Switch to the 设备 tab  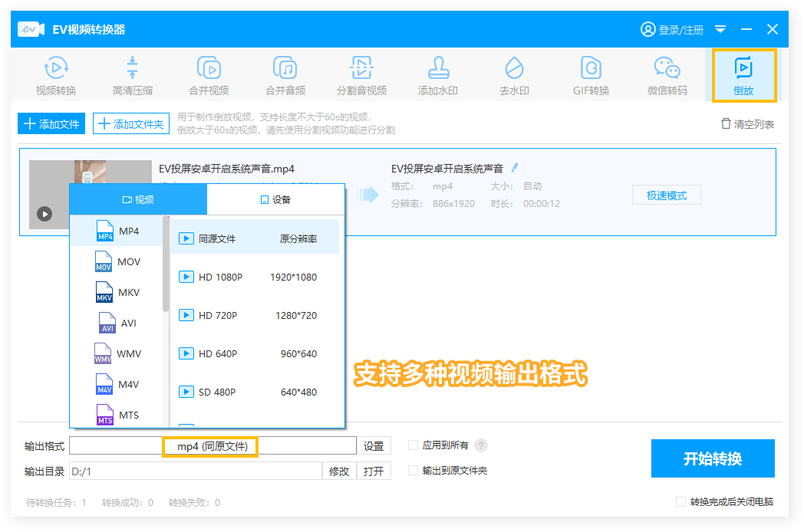275,199
